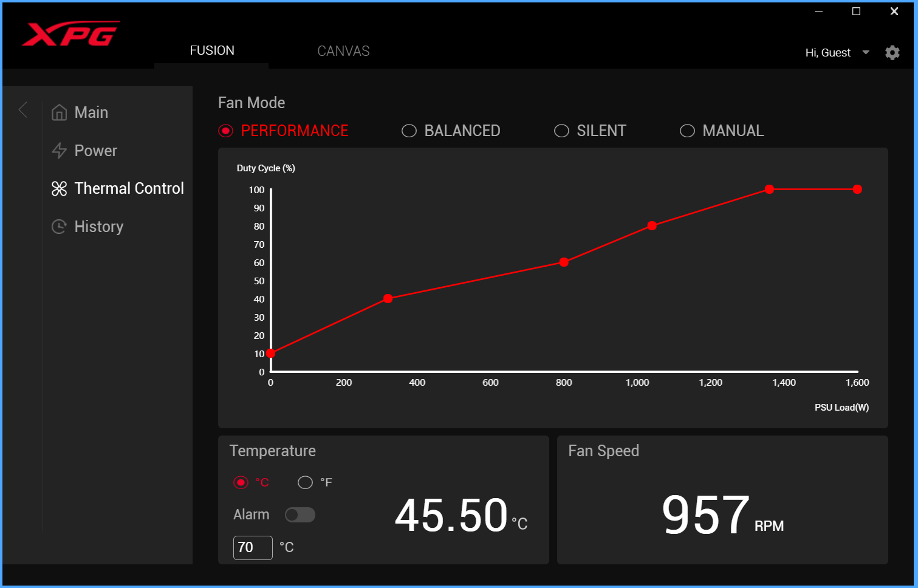Click curve point at 80% duty cycle

coord(652,225)
